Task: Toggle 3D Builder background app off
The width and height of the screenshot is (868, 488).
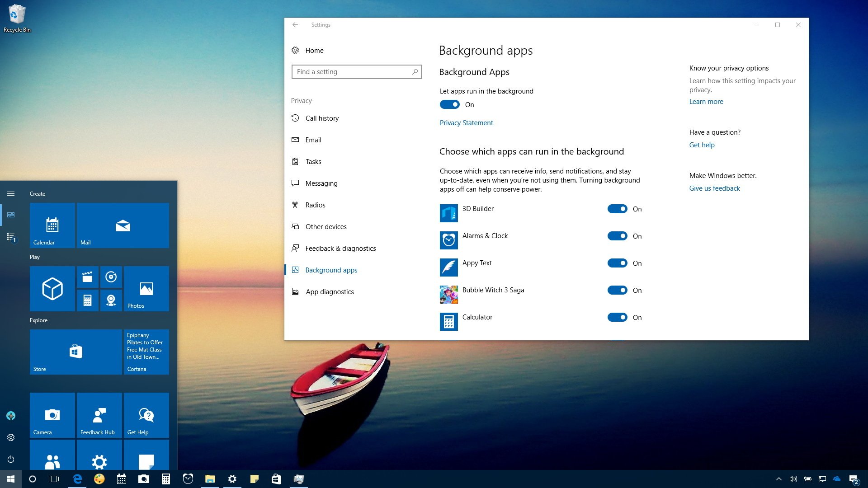Action: pyautogui.click(x=617, y=209)
